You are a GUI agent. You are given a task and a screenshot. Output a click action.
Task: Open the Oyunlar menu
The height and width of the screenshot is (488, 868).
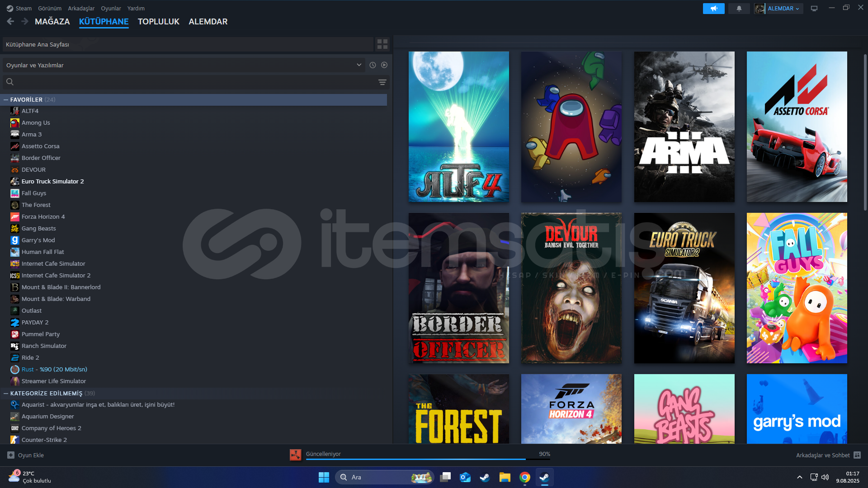[x=111, y=8]
